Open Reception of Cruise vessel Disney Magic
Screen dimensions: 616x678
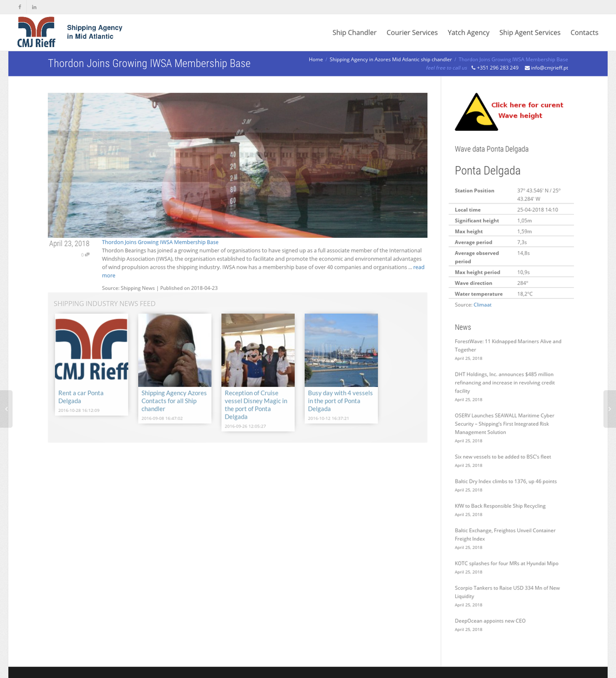point(256,405)
